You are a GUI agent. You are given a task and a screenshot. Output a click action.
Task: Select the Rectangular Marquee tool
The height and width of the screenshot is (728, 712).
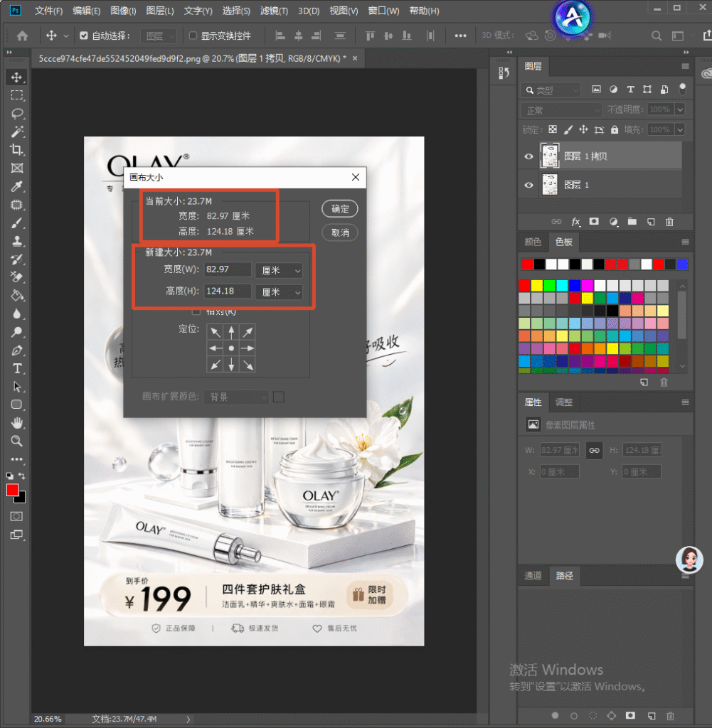17,95
